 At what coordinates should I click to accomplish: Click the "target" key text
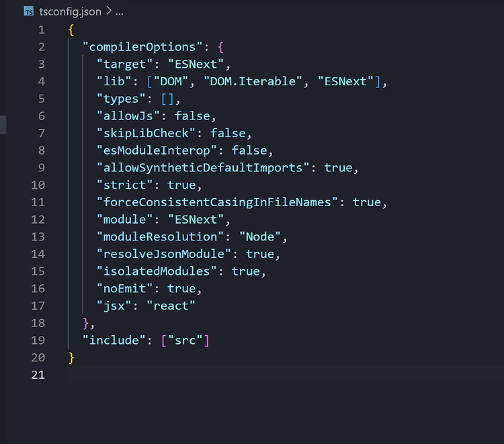pyautogui.click(x=124, y=64)
